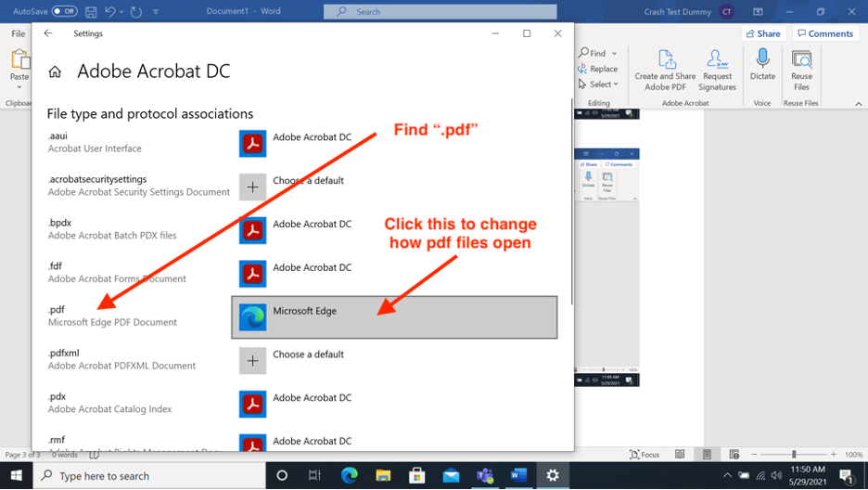Collapse the Word ribbon chevron
The width and height of the screenshot is (868, 490).
coord(858,104)
